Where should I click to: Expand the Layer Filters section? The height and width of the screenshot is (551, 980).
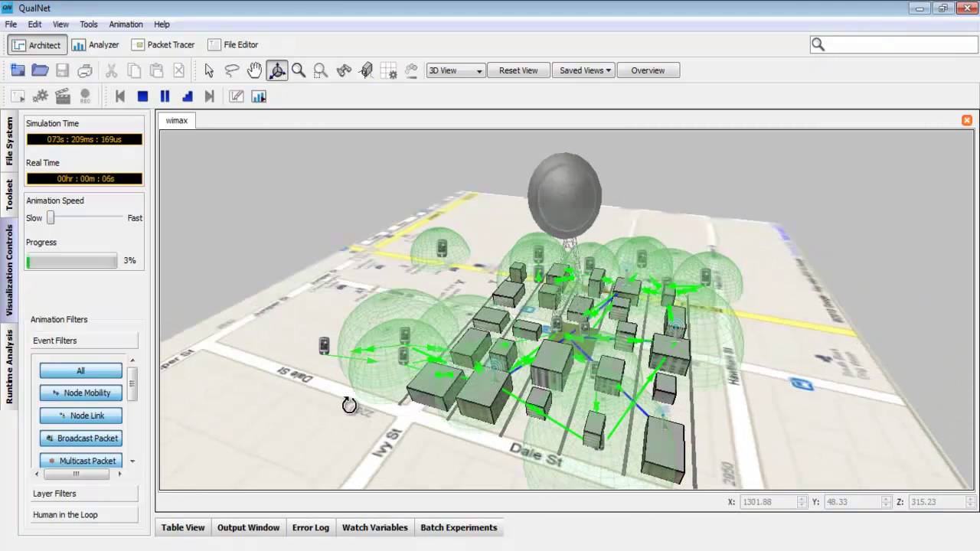[x=84, y=494]
